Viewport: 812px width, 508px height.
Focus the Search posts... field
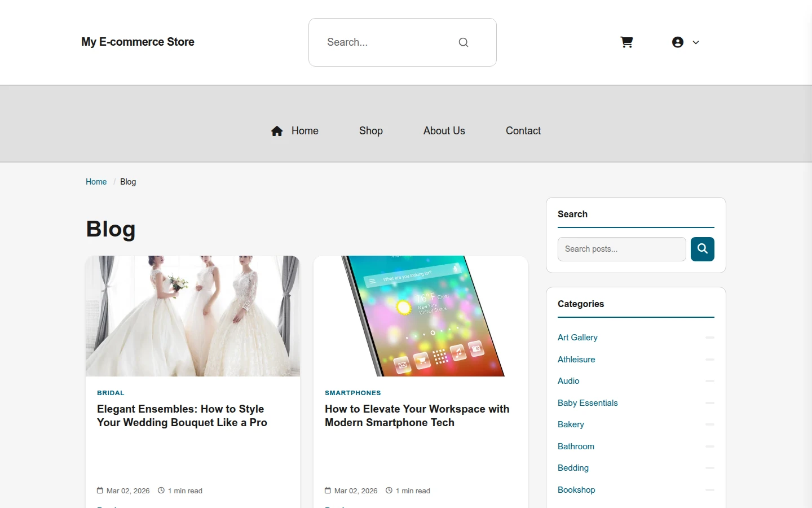622,249
